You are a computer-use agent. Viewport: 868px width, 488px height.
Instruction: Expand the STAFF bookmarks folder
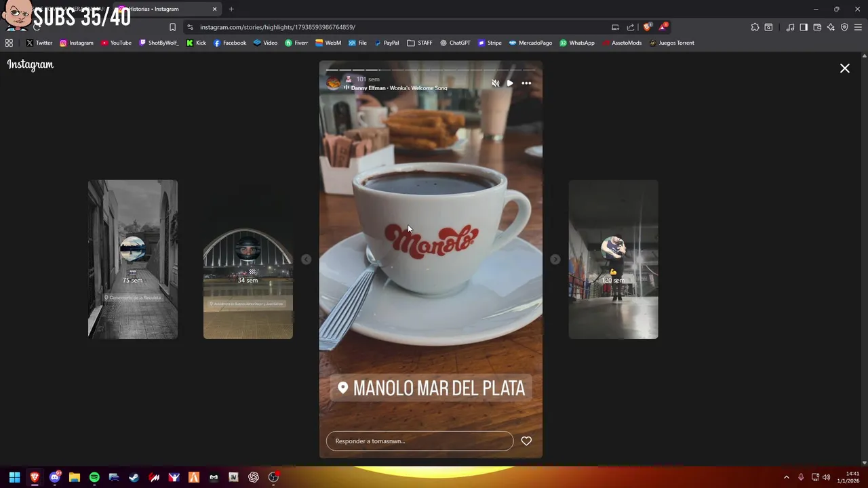[x=420, y=43]
